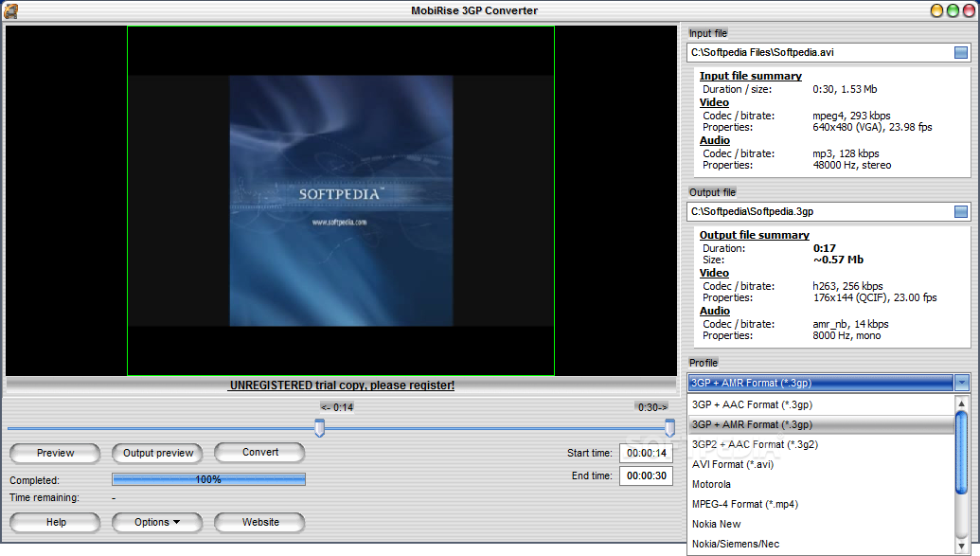Click the end position slider handle
This screenshot has width=980, height=556.
click(669, 428)
